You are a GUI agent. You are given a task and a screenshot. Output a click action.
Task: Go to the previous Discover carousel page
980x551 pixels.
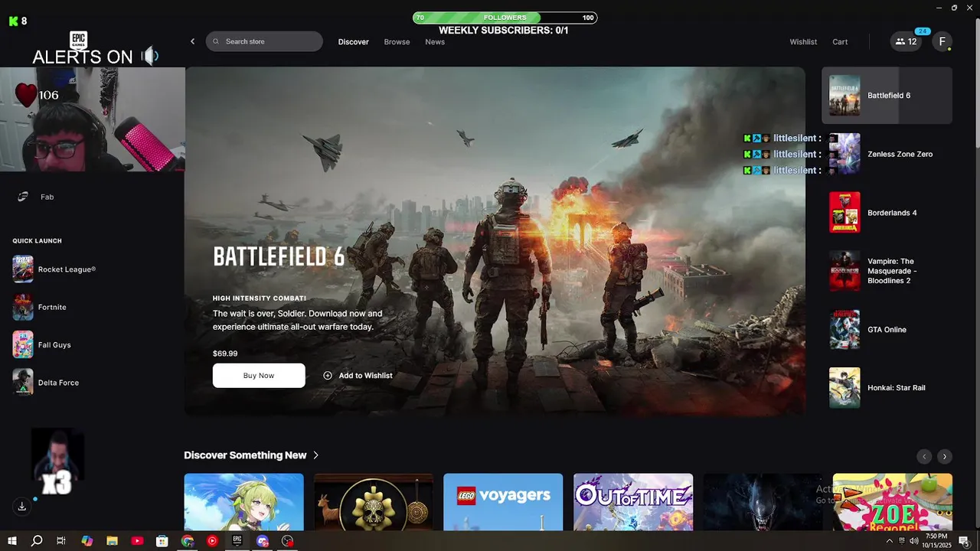pos(924,456)
